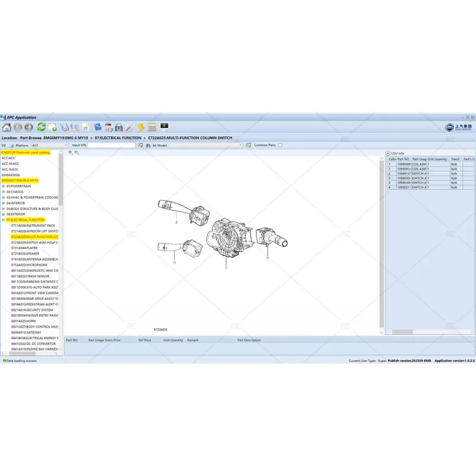Select the wrench tools icon in the toolbar
Viewport: 476px width, 476px height.
(x=129, y=127)
